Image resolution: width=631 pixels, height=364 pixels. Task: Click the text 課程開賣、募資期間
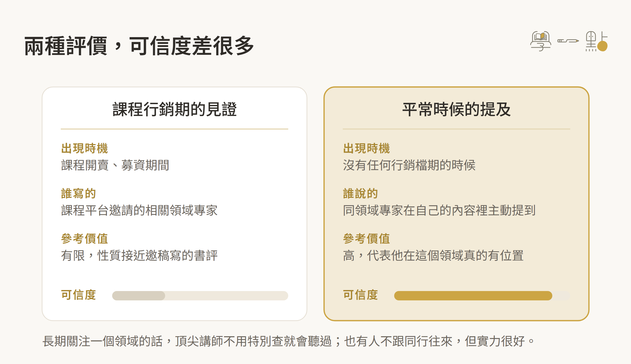coord(115,165)
